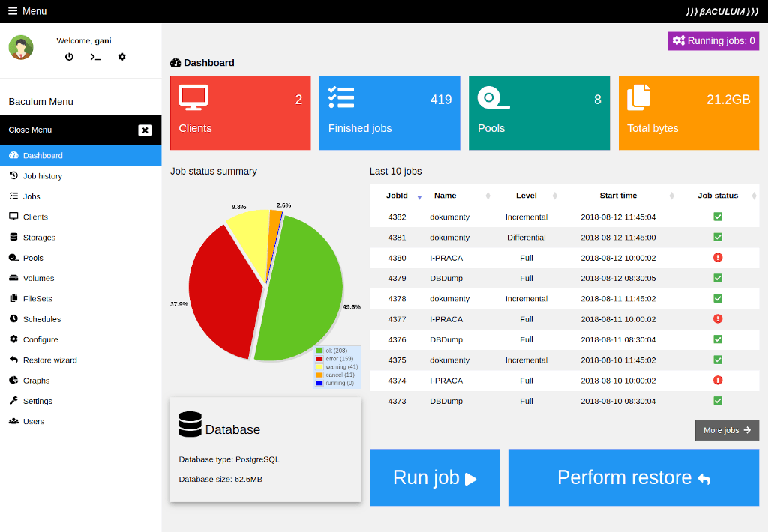768x532 pixels.
Task: Click the green OK status of job 4375
Action: point(718,360)
